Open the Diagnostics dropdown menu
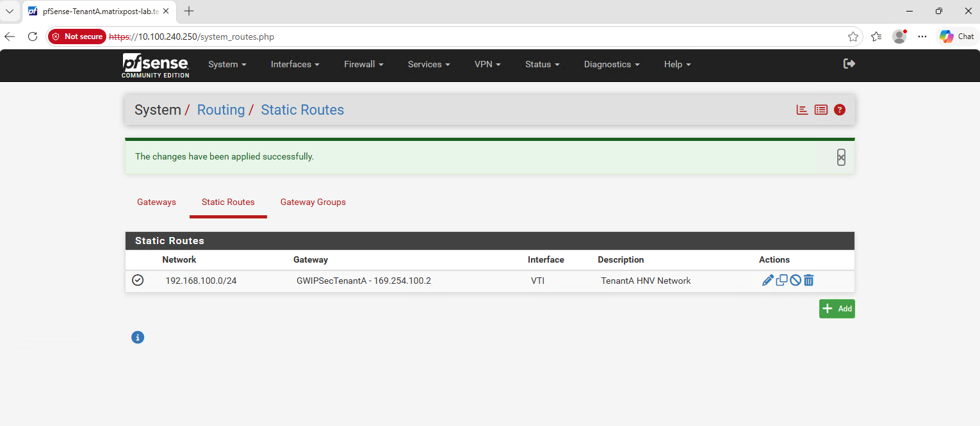 click(x=612, y=64)
